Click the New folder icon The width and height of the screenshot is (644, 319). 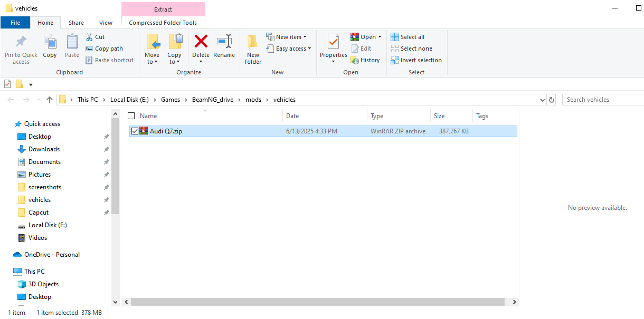[x=253, y=42]
